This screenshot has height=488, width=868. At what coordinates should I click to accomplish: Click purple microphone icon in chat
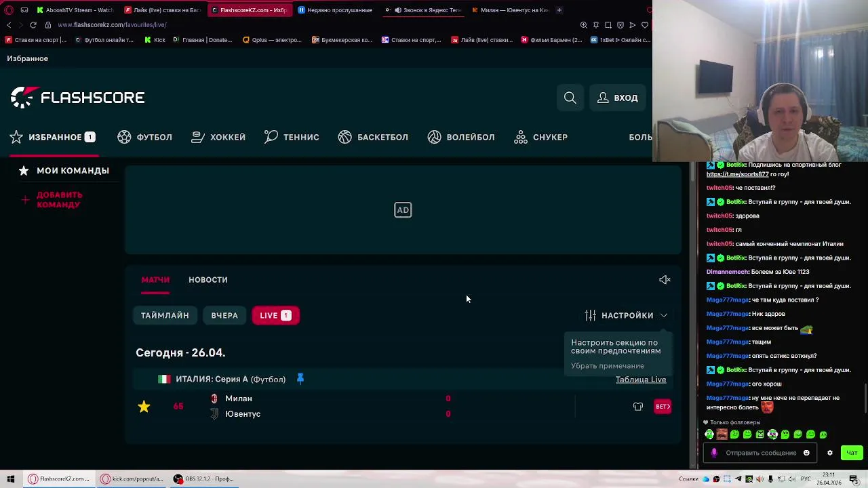point(713,453)
